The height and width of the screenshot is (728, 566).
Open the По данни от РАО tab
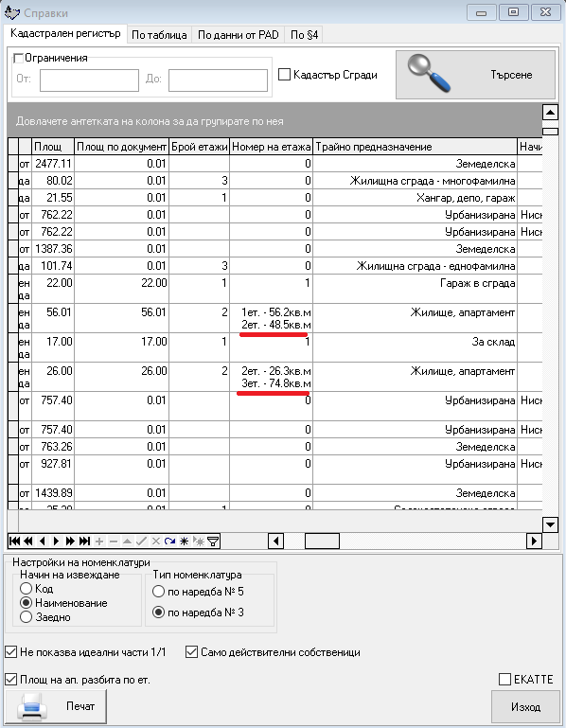tap(239, 35)
